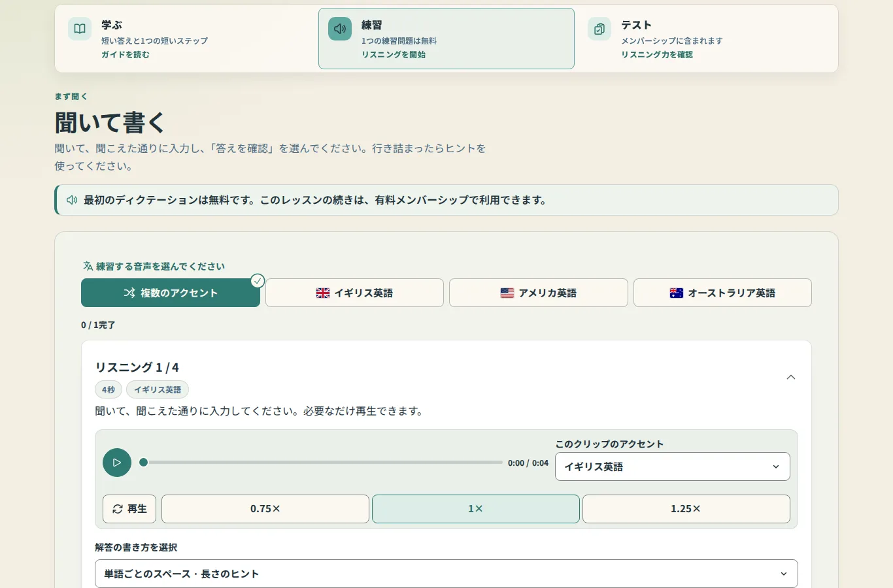Click the checkmark badge on 複数のアクセント
Screen dimensions: 893x588
pyautogui.click(x=258, y=281)
